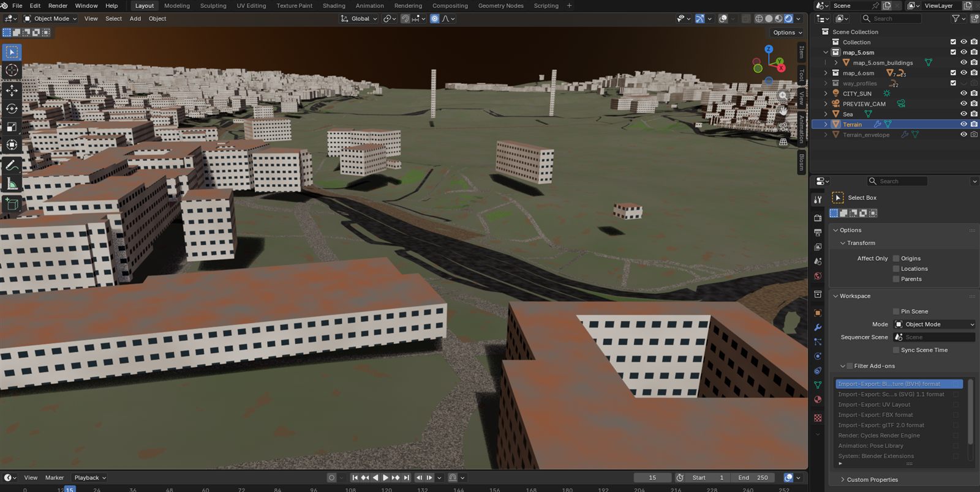Toggle camera view in viewport
Image resolution: width=980 pixels, height=492 pixels.
coord(783,127)
